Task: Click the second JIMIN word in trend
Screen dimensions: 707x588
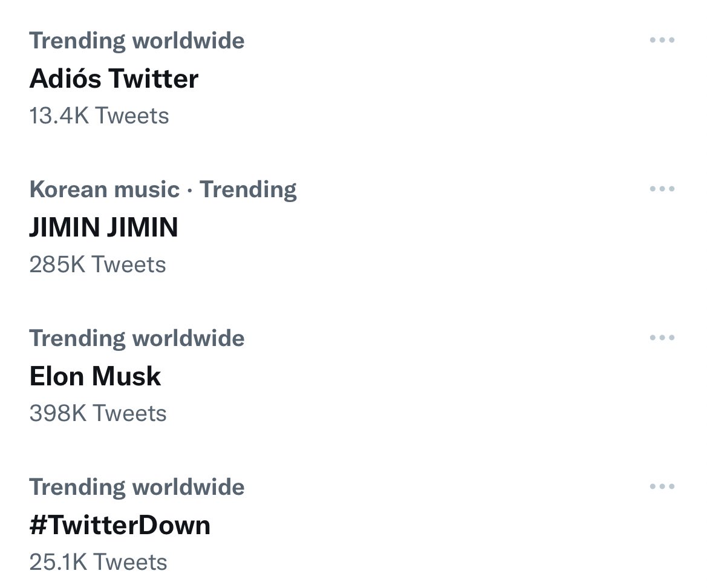Action: pos(143,227)
